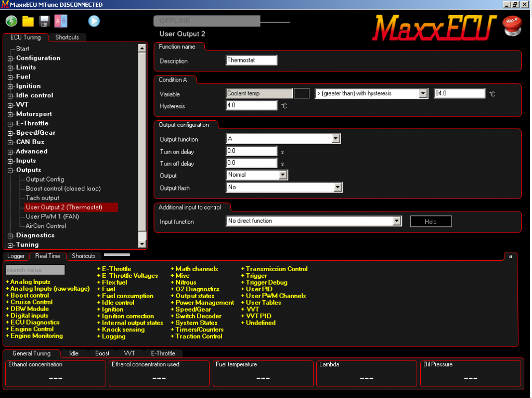
Task: Open the Input function dropdown
Action: 397,221
